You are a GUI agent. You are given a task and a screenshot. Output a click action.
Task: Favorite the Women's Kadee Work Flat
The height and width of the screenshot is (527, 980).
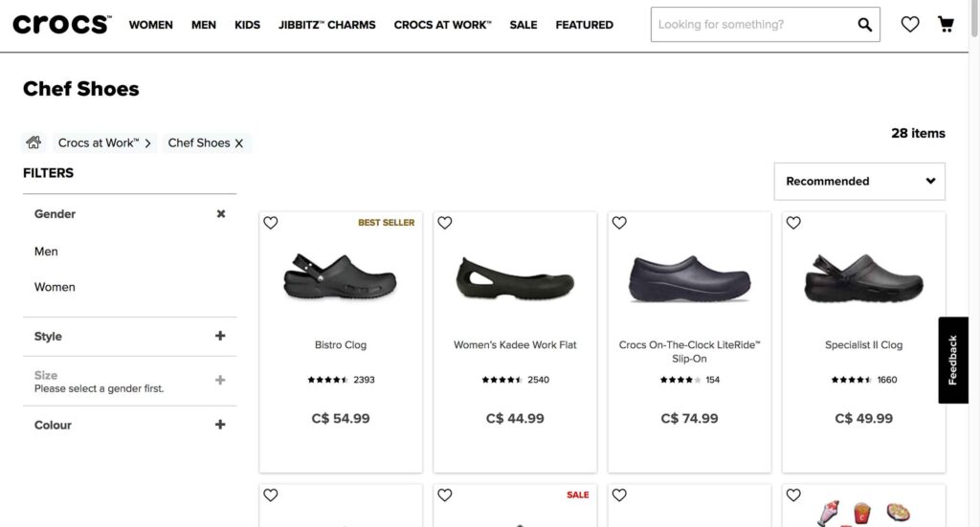(445, 223)
